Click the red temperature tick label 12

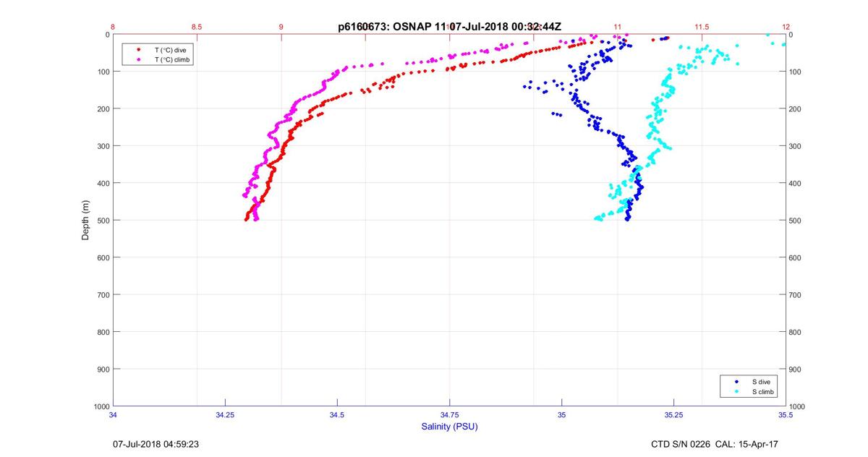tap(786, 27)
